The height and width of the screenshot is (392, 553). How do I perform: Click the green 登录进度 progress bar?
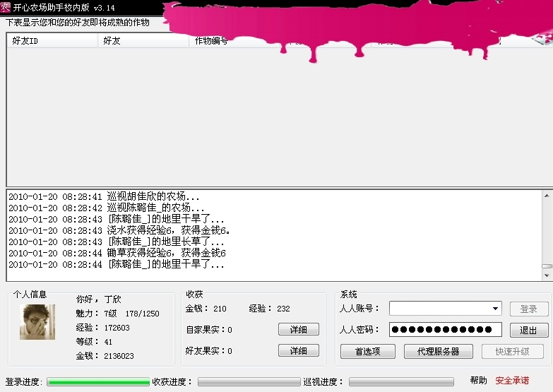pos(98,382)
